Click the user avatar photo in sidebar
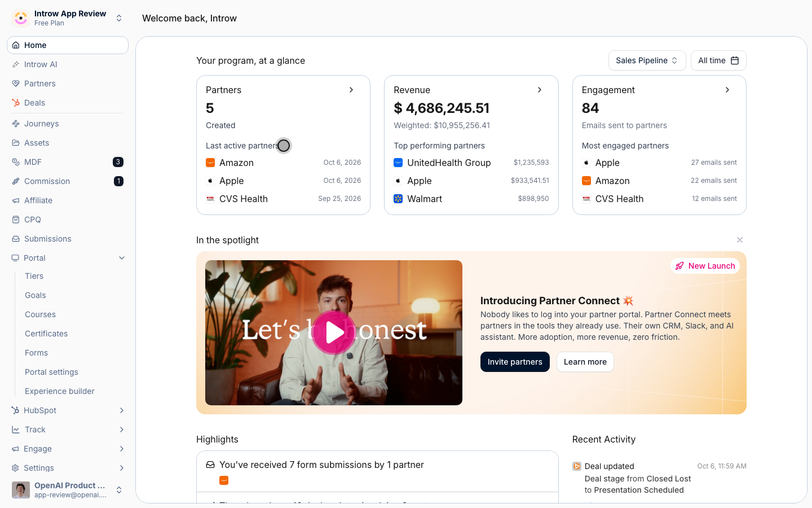The width and height of the screenshot is (812, 508). point(21,490)
